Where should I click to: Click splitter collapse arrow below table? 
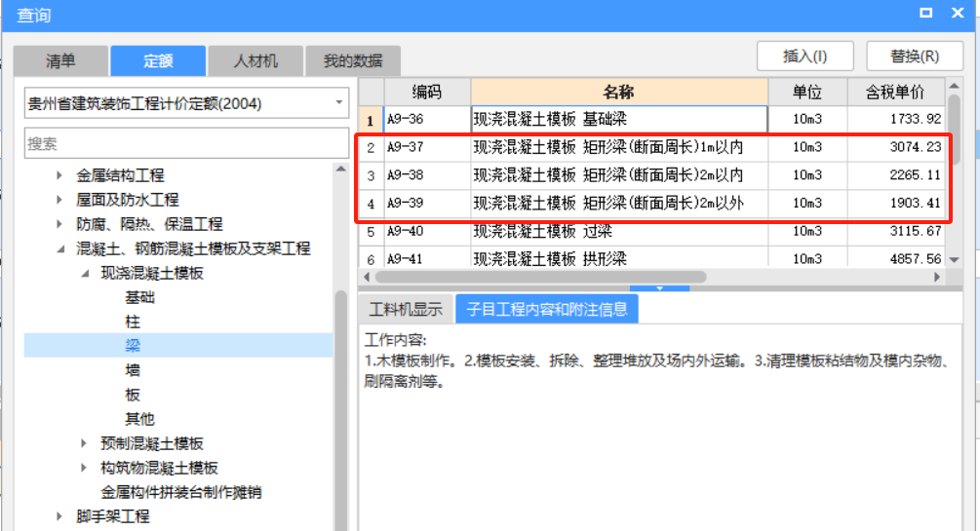pos(659,288)
